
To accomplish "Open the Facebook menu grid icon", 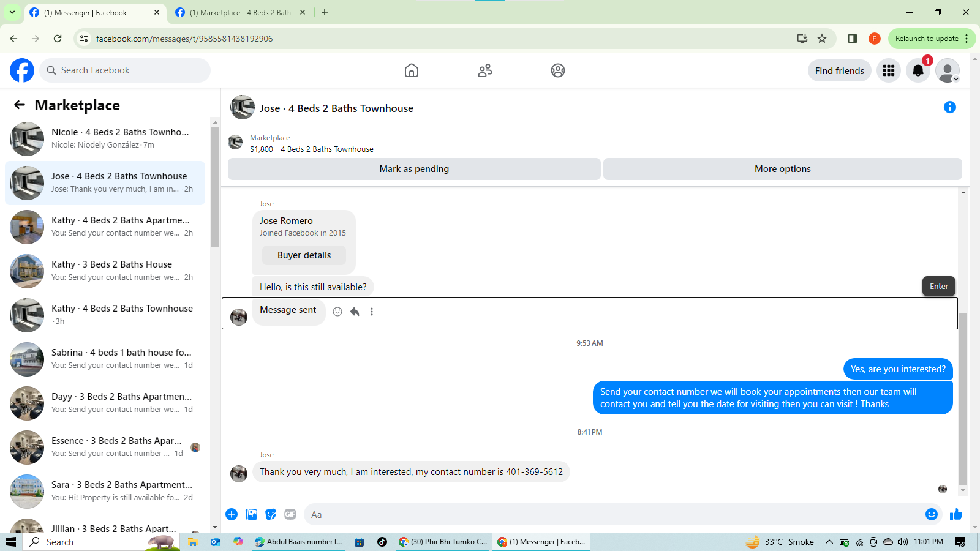I will click(x=889, y=70).
